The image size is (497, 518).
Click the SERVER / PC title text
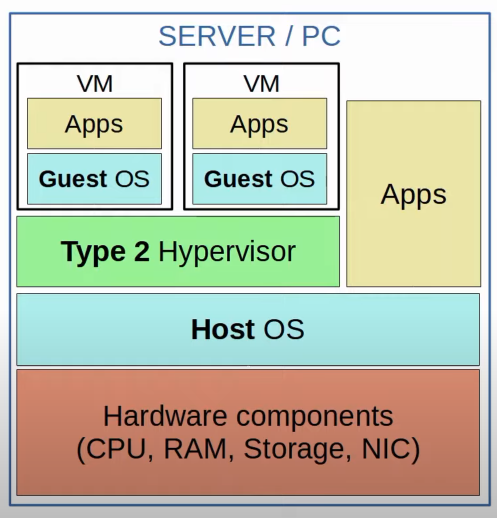249,36
